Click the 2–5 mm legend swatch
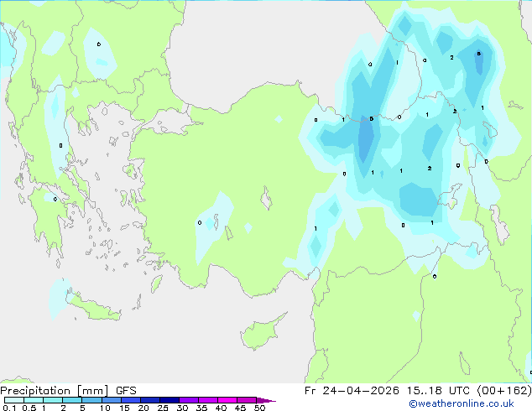Screen dimensions: 532x411 pyautogui.click(x=72, y=400)
